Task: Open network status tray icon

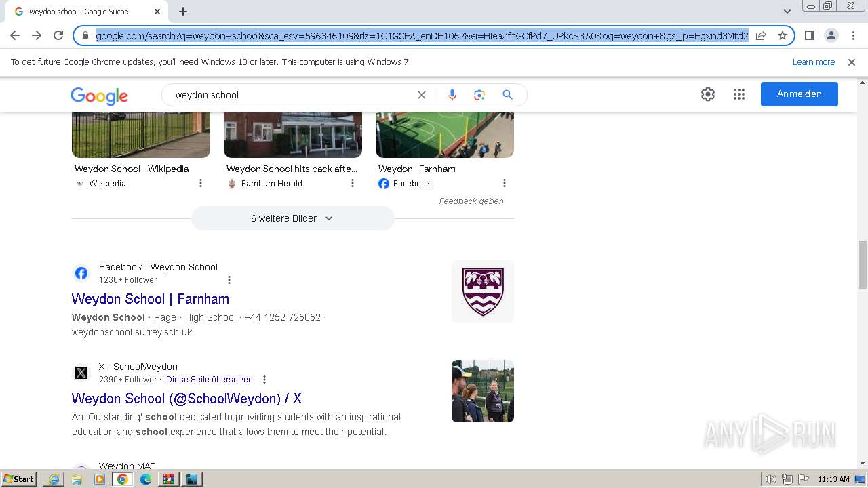Action: [787, 479]
